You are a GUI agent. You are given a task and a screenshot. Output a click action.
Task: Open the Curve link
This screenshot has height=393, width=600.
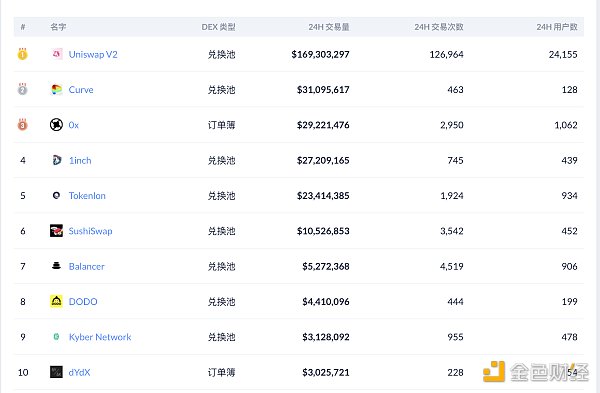point(81,90)
